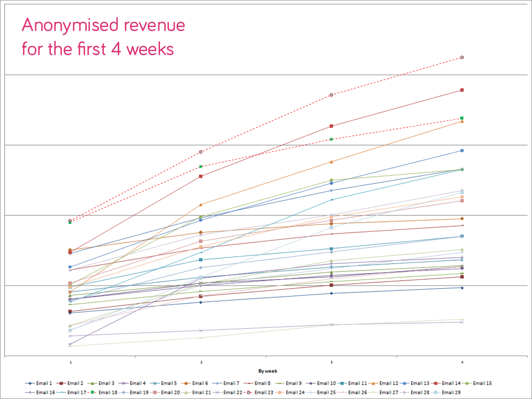532x399 pixels.
Task: Select the 'Email 25' legend entry
Action: point(321,392)
